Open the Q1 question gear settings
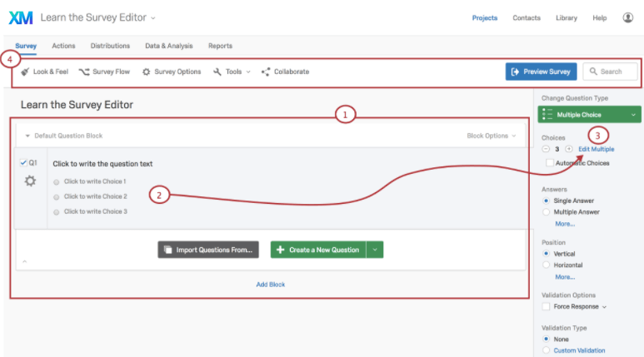The width and height of the screenshot is (644, 357). (30, 181)
